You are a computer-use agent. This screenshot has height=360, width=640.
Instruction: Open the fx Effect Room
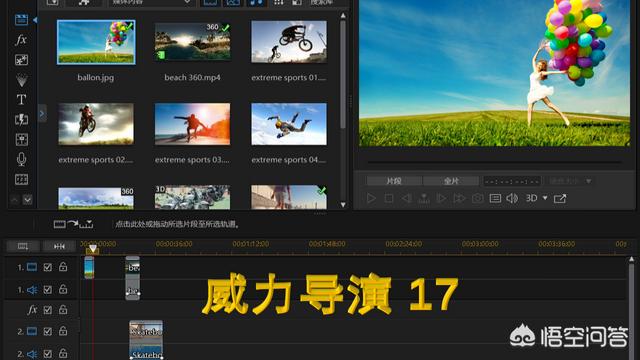pyautogui.click(x=21, y=40)
